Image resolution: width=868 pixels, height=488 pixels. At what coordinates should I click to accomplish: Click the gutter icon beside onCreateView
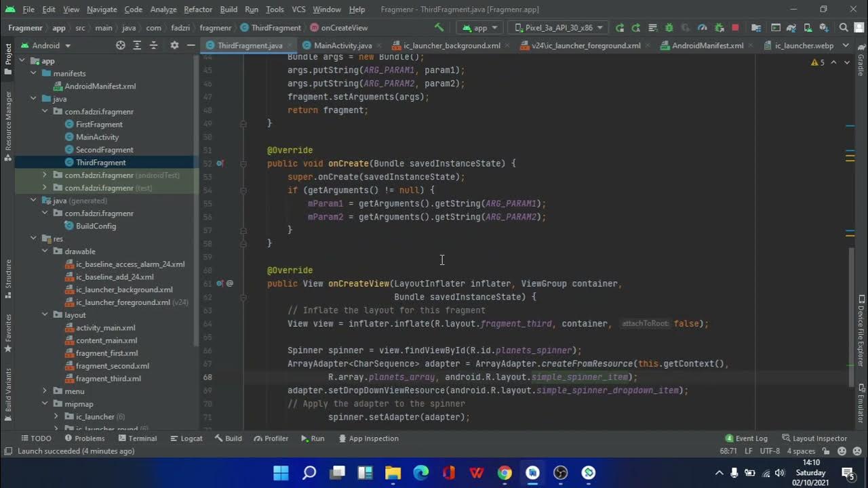point(220,283)
